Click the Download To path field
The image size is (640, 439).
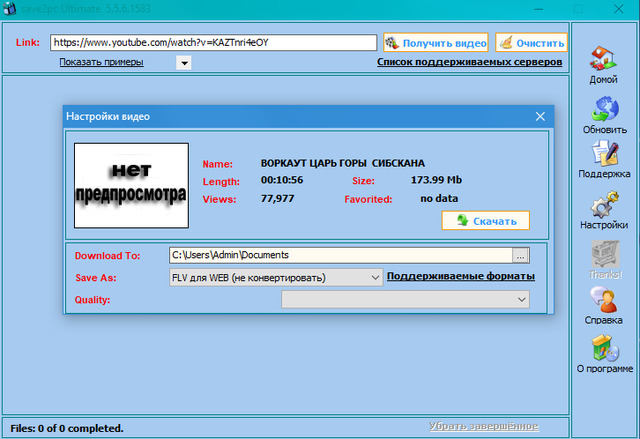click(x=339, y=255)
